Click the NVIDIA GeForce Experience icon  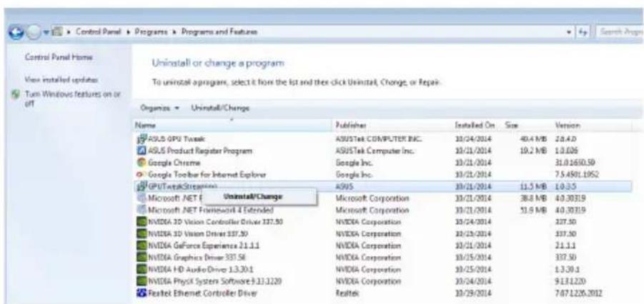(x=141, y=245)
